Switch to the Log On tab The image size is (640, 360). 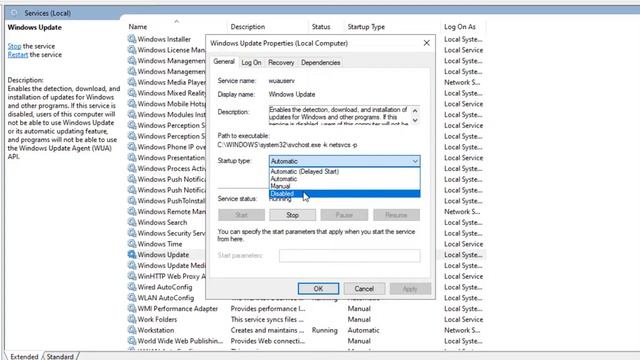pyautogui.click(x=251, y=62)
